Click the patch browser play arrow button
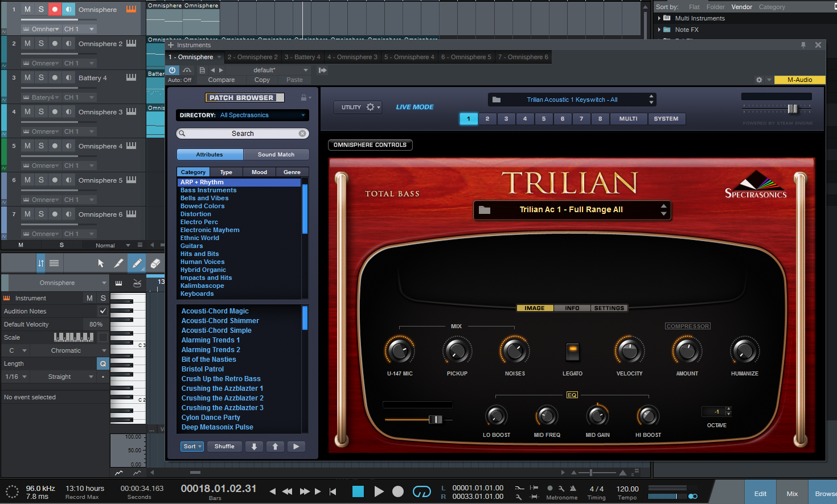Image resolution: width=837 pixels, height=504 pixels. [296, 447]
